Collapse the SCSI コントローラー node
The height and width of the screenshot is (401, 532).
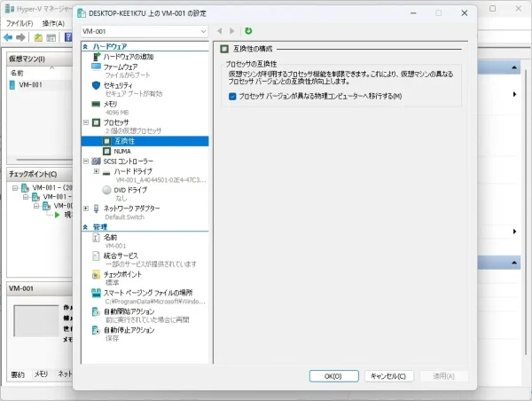click(86, 161)
